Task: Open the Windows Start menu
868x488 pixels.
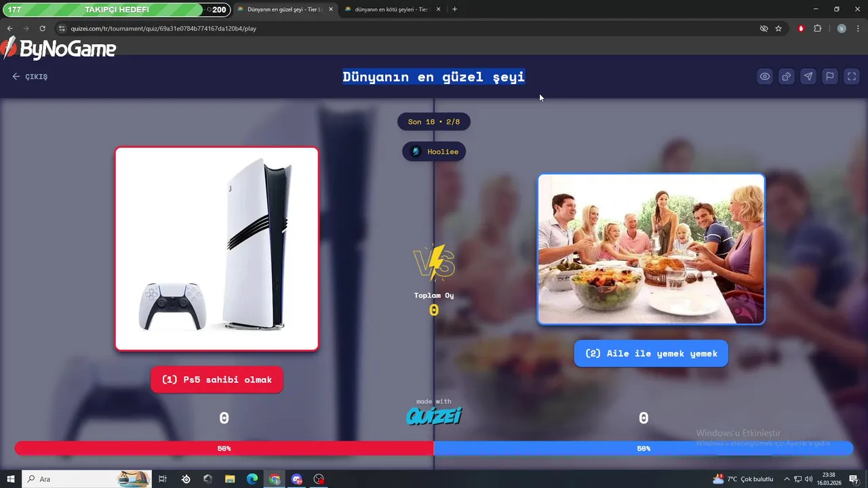Action: 10,479
